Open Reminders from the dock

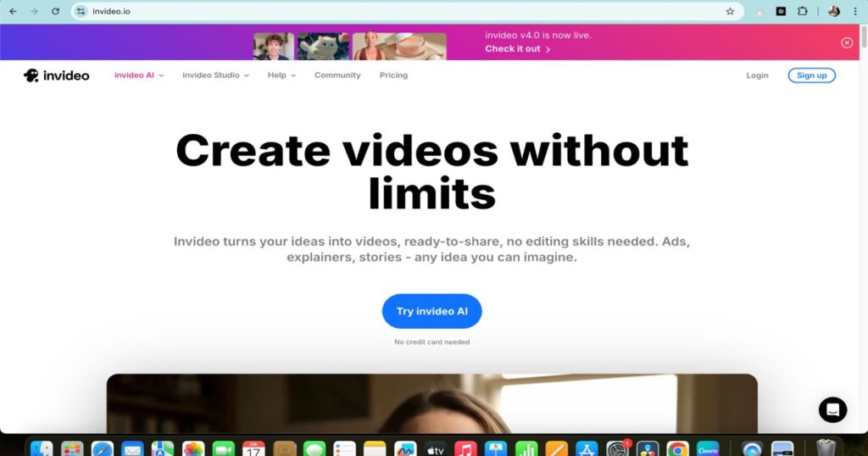[x=344, y=449]
